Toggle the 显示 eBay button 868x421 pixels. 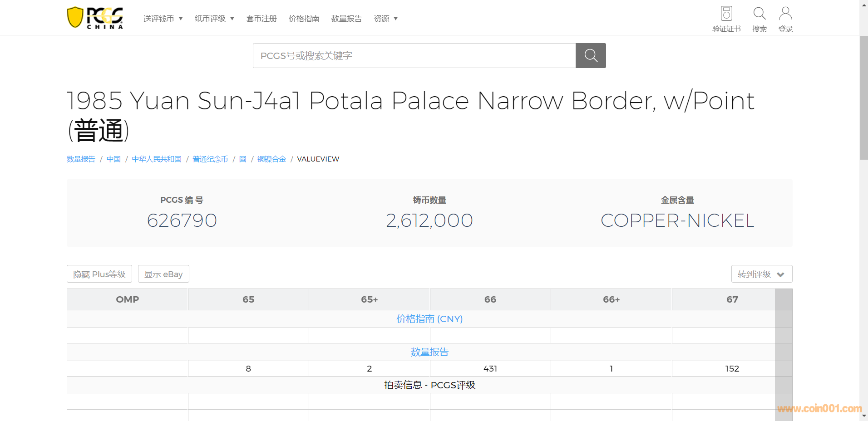pos(163,274)
